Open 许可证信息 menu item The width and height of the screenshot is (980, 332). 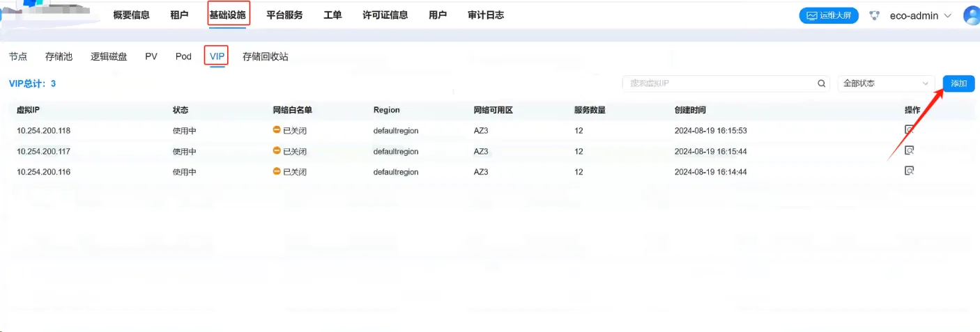click(x=385, y=15)
